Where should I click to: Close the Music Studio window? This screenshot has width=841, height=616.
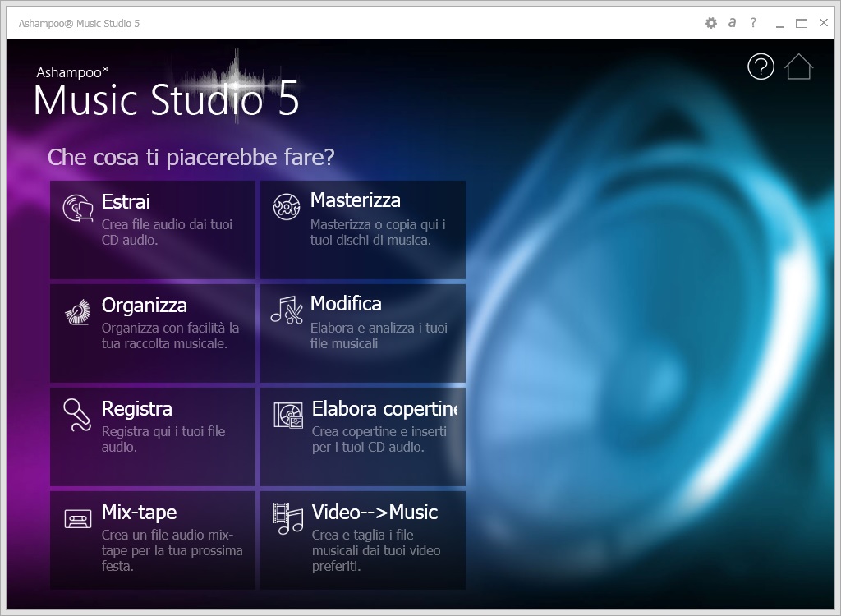pyautogui.click(x=824, y=22)
